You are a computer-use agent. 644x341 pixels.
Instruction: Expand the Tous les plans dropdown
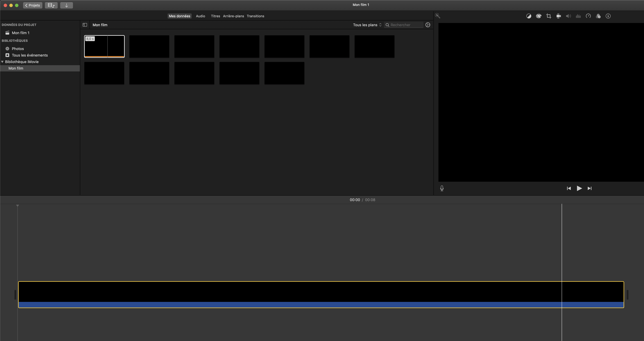click(367, 25)
